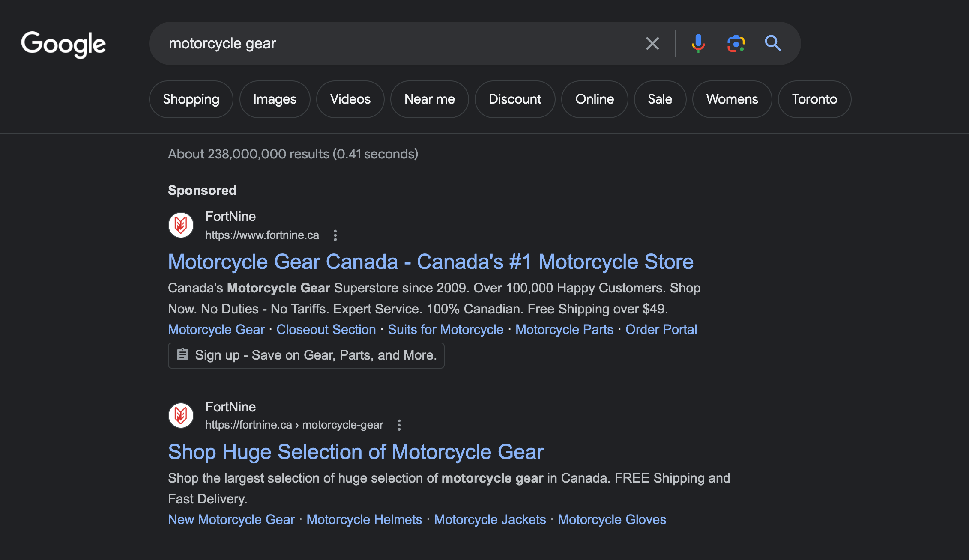Viewport: 969px width, 560px height.
Task: Open the Motorcycle Helmets sitelink
Action: pyautogui.click(x=364, y=519)
